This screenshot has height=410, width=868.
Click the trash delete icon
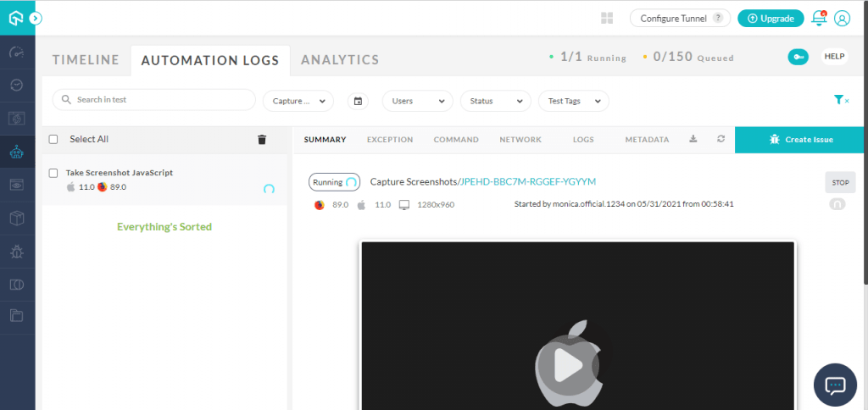point(262,140)
